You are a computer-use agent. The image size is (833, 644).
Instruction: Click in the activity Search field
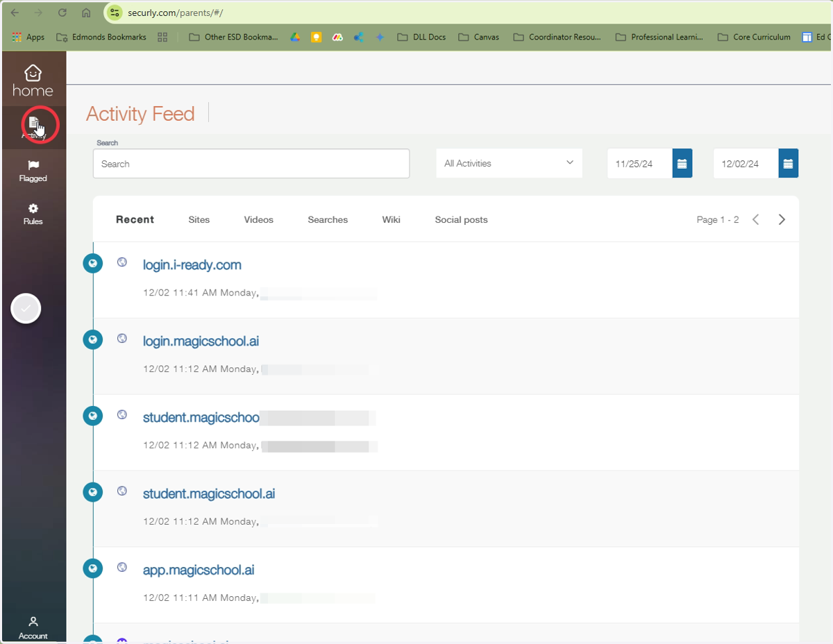coord(251,164)
